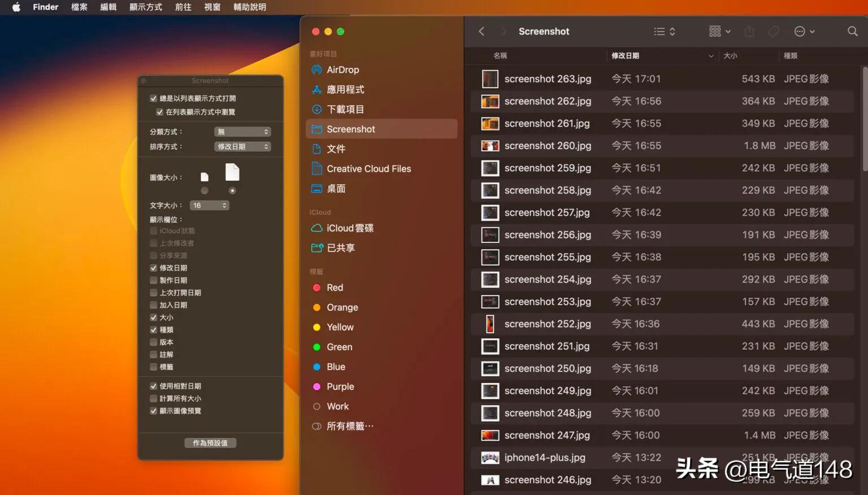Toggle off 顯示圖像預覽
The height and width of the screenshot is (495, 868).
(x=154, y=411)
